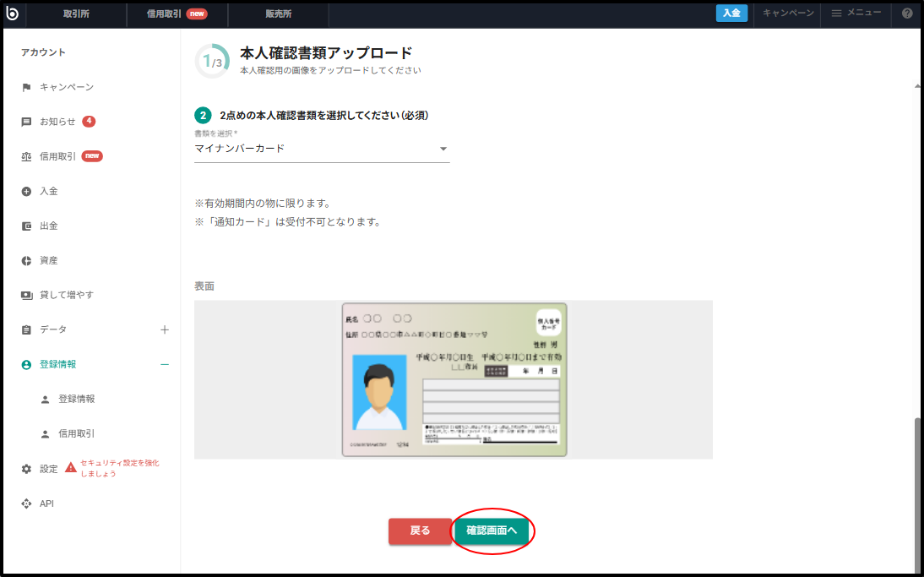The image size is (924, 577).
Task: Switch to the 販売所 tab
Action: point(280,13)
